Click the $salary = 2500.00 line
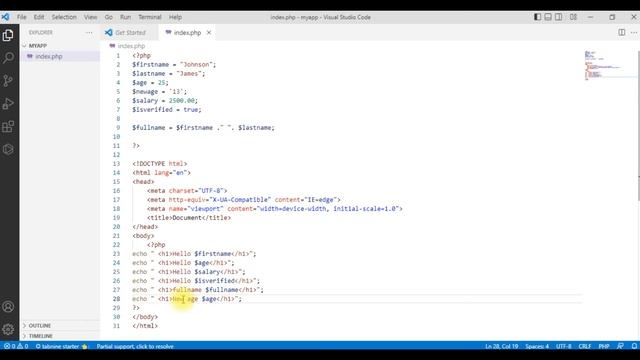 pyautogui.click(x=165, y=100)
